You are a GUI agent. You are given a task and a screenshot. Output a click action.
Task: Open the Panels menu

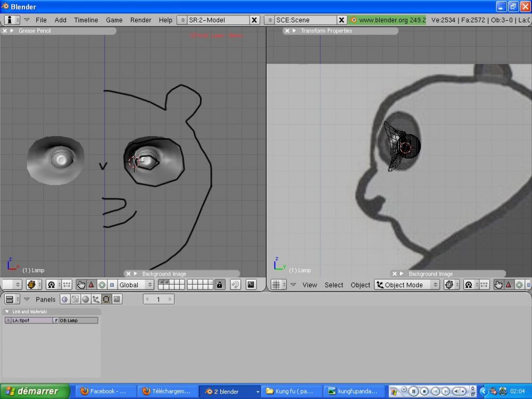45,299
